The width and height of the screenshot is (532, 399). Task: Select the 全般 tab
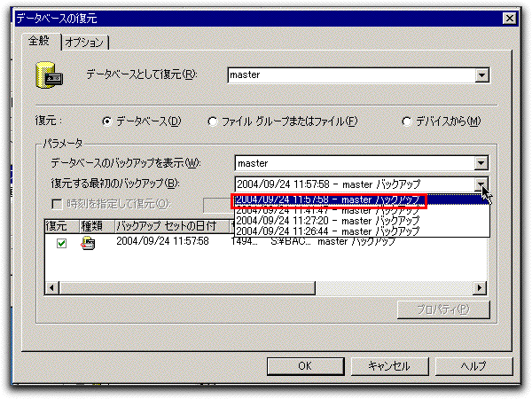40,42
